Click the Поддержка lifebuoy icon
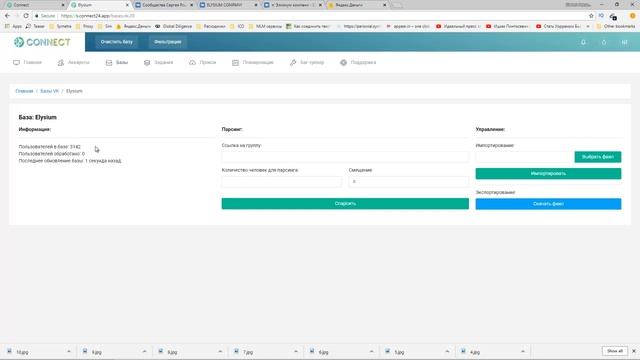640x360 pixels. (343, 62)
